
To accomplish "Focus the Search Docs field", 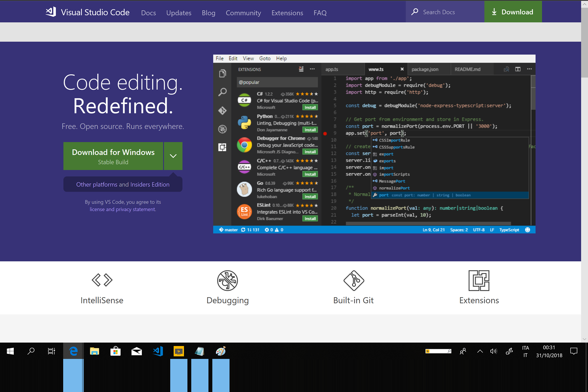I will (x=445, y=12).
